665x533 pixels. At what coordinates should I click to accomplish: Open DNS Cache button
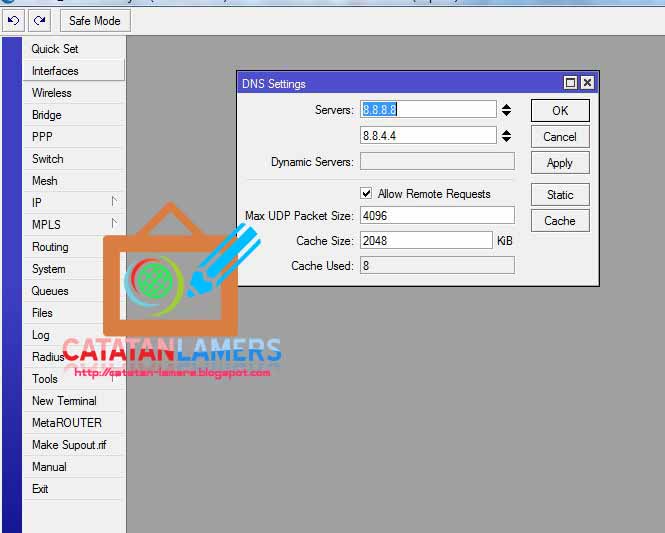click(560, 221)
